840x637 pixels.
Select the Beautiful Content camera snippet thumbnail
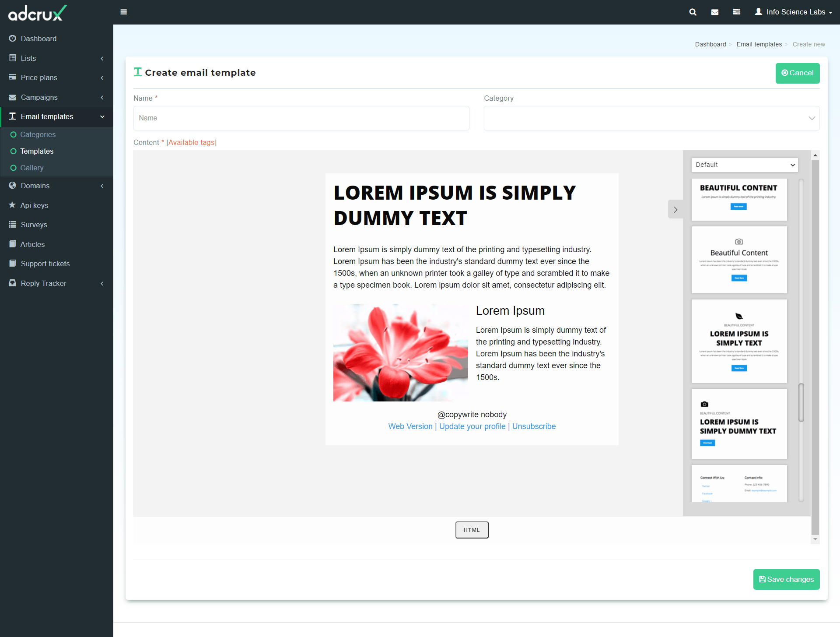(739, 260)
